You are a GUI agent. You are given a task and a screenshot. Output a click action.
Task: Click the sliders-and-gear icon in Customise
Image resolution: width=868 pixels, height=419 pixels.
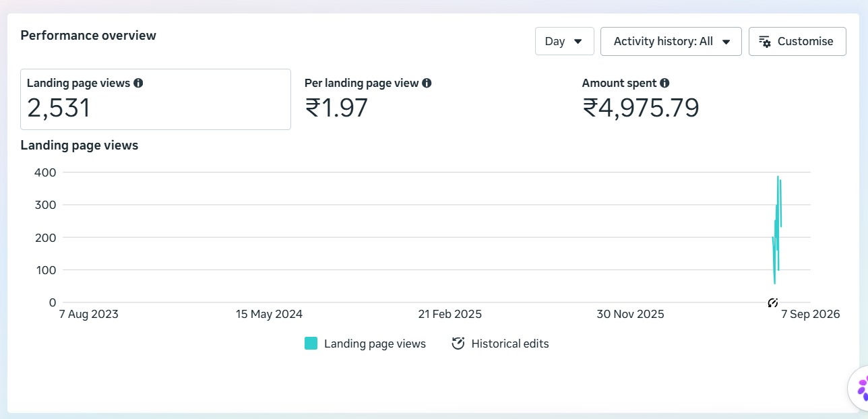pyautogui.click(x=765, y=42)
